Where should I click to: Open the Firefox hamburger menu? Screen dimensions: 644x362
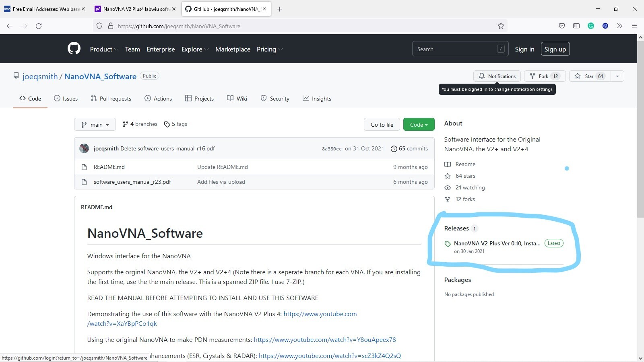(634, 26)
